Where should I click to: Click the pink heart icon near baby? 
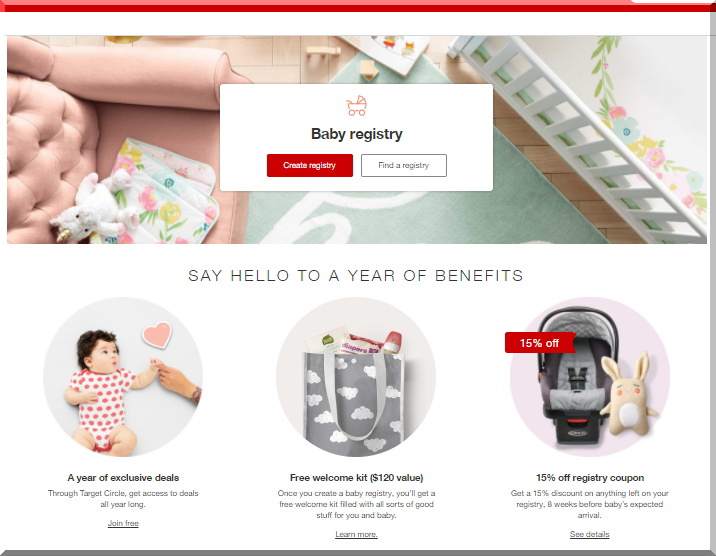tap(157, 335)
